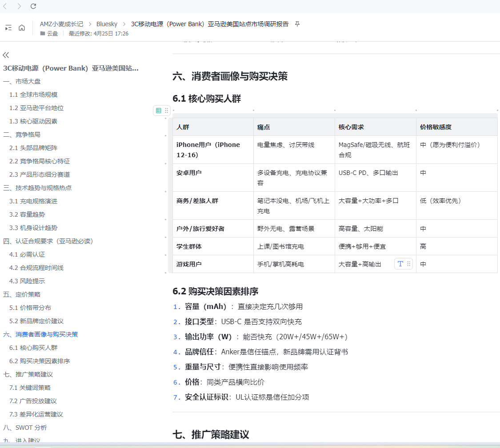
Task: Click the text block T icon
Action: pos(400,264)
